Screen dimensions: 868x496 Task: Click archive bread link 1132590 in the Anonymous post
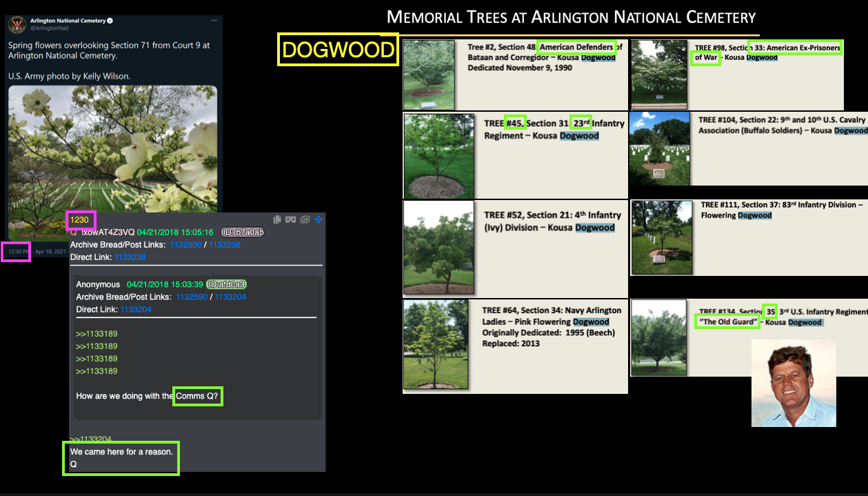[x=192, y=297]
